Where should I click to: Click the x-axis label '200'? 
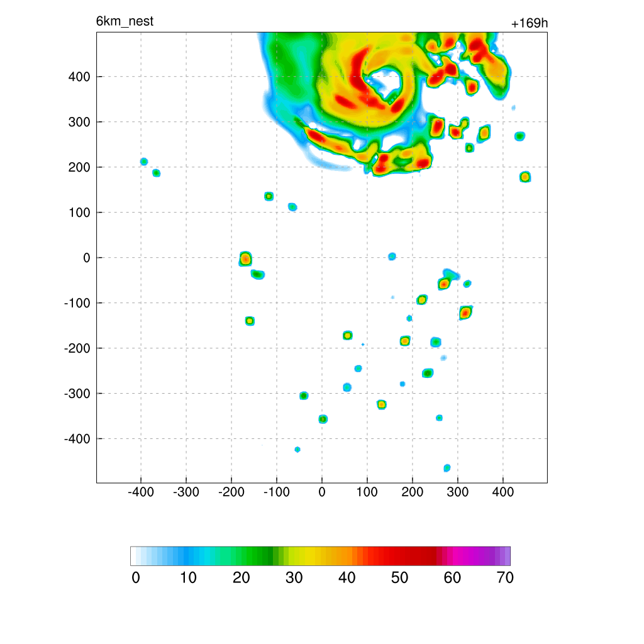[x=413, y=492]
